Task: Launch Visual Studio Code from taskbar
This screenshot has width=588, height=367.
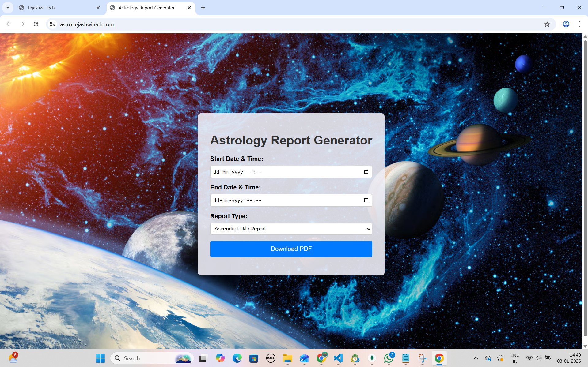Action: point(338,358)
